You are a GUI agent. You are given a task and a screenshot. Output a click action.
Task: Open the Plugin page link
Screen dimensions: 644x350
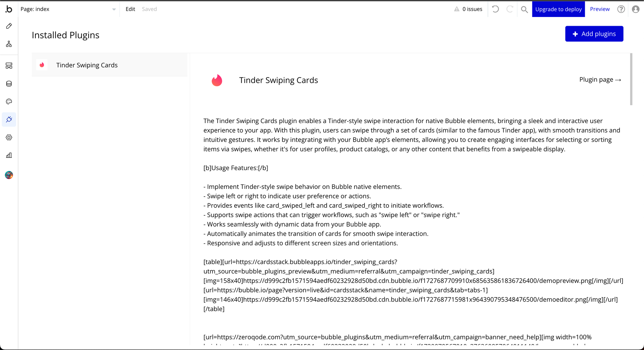600,80
